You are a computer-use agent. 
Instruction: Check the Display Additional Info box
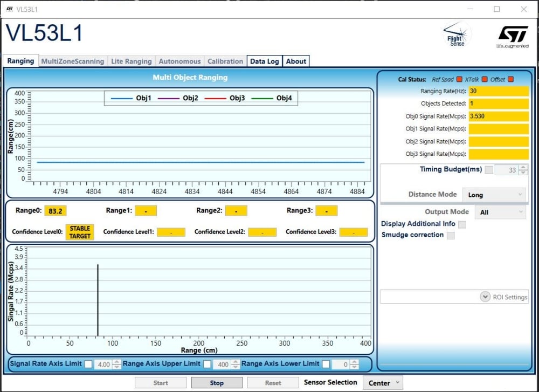[x=462, y=224]
